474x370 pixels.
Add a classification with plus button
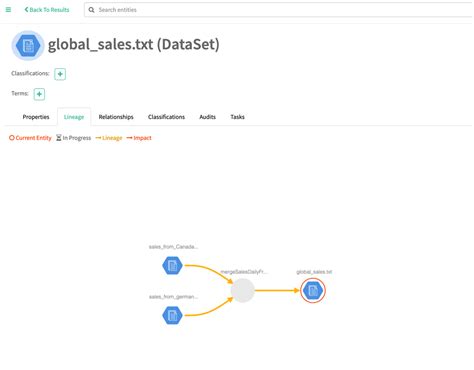click(60, 74)
